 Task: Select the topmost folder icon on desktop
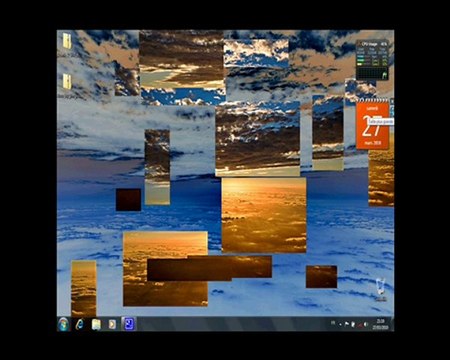tap(67, 41)
